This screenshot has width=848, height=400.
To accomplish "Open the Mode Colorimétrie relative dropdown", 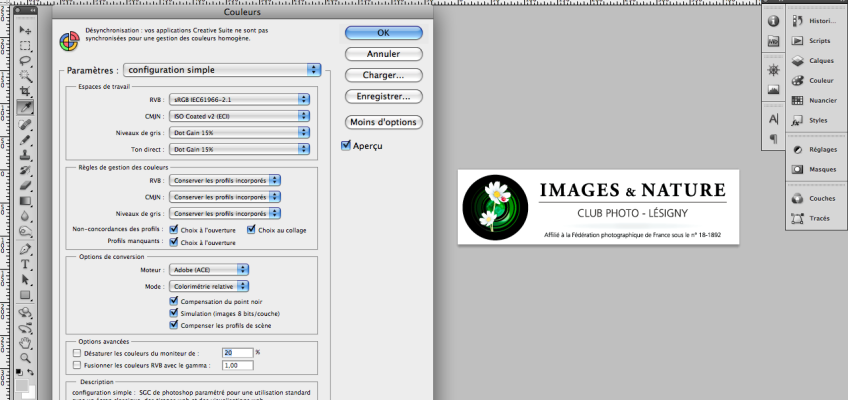I will tap(210, 286).
